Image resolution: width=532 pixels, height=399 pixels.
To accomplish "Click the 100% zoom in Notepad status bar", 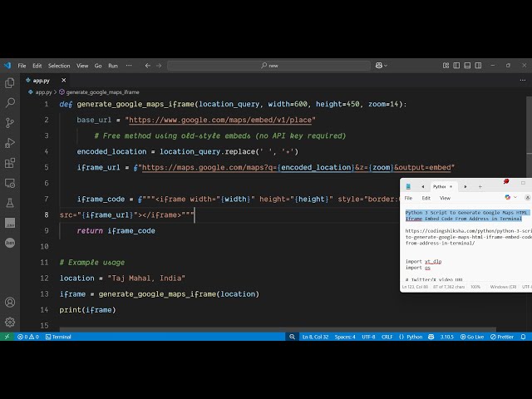I will tap(475, 287).
